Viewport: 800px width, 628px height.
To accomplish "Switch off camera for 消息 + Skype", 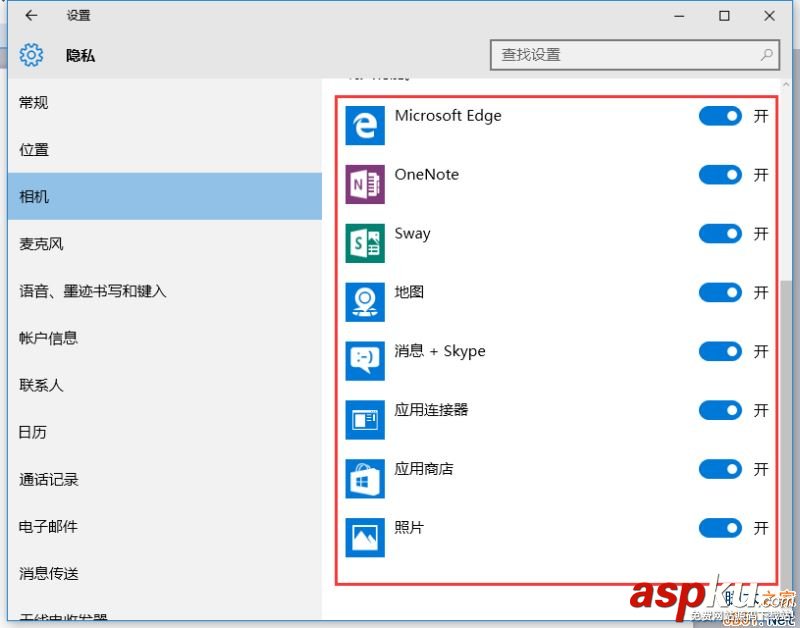I will [x=720, y=351].
